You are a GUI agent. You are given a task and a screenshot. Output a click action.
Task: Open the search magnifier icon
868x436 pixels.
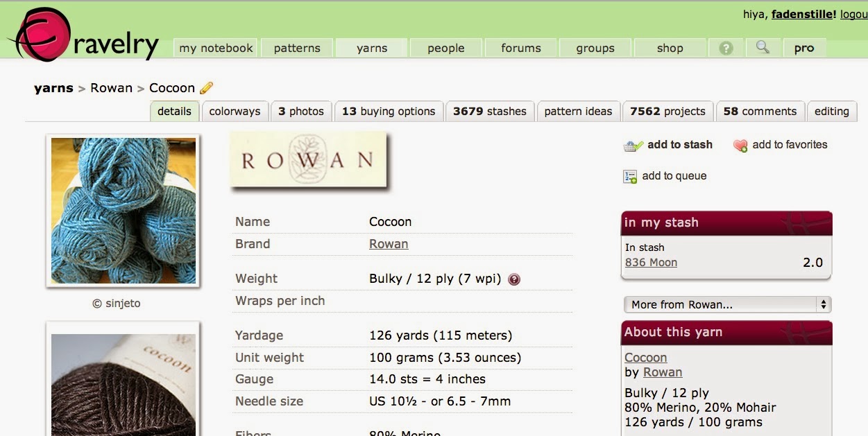coord(763,48)
